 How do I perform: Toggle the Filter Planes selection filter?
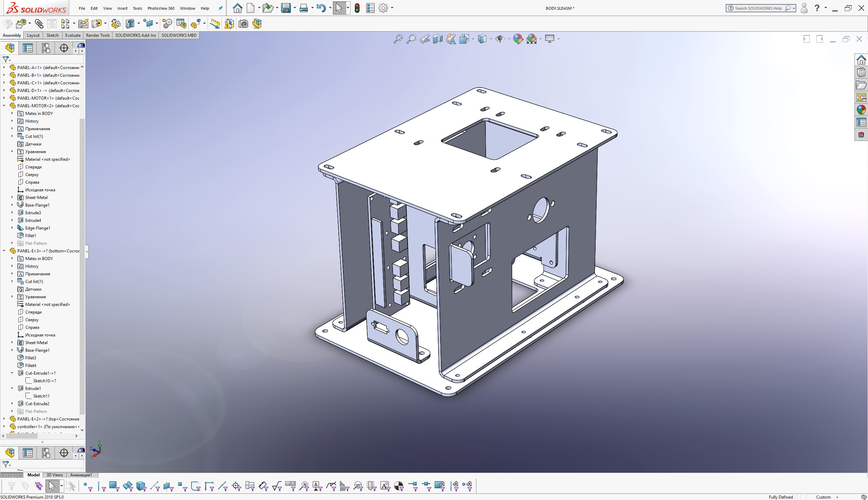click(169, 486)
